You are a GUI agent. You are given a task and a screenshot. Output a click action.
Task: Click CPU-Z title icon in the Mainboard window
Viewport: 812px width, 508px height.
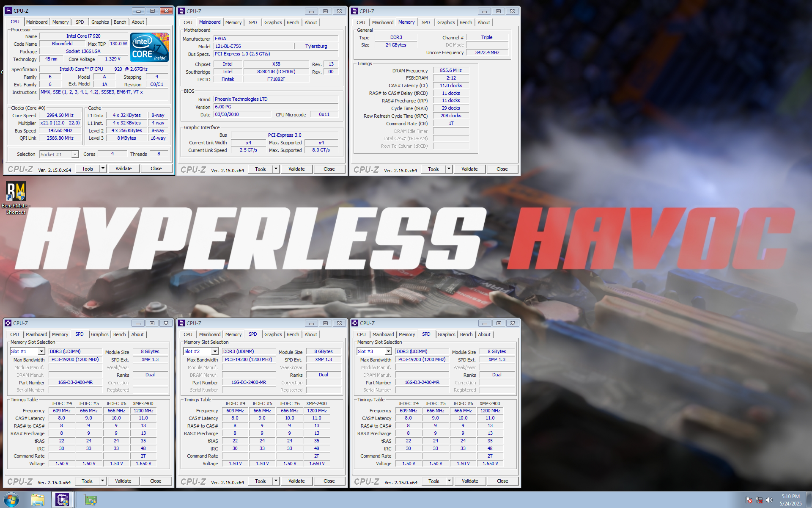[x=181, y=11]
